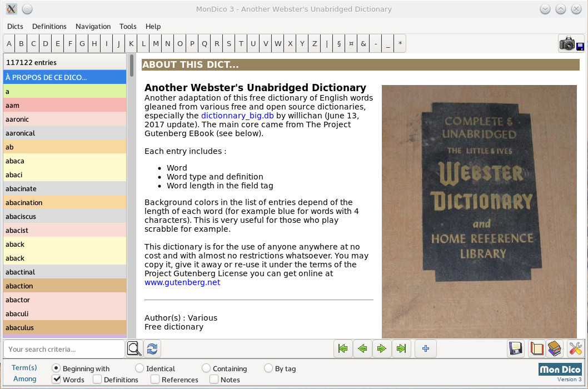The image size is (588, 389).
Task: Open the Navigation menu
Action: pos(93,26)
